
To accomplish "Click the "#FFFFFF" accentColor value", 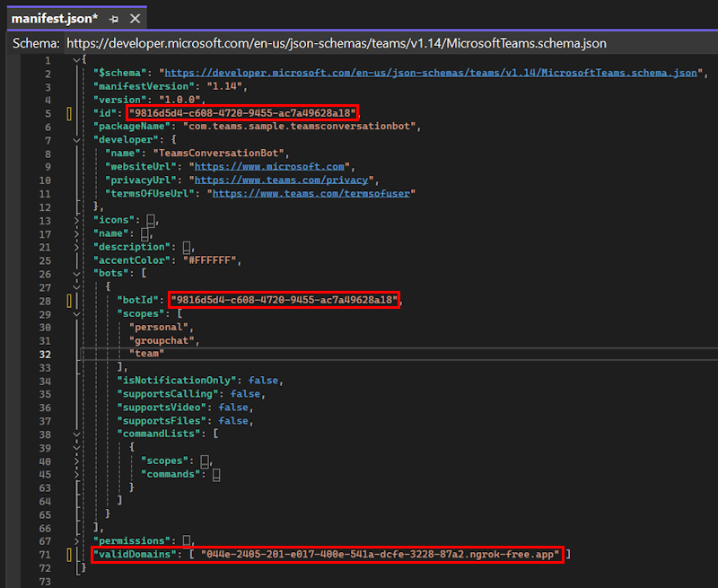I will pyautogui.click(x=210, y=260).
